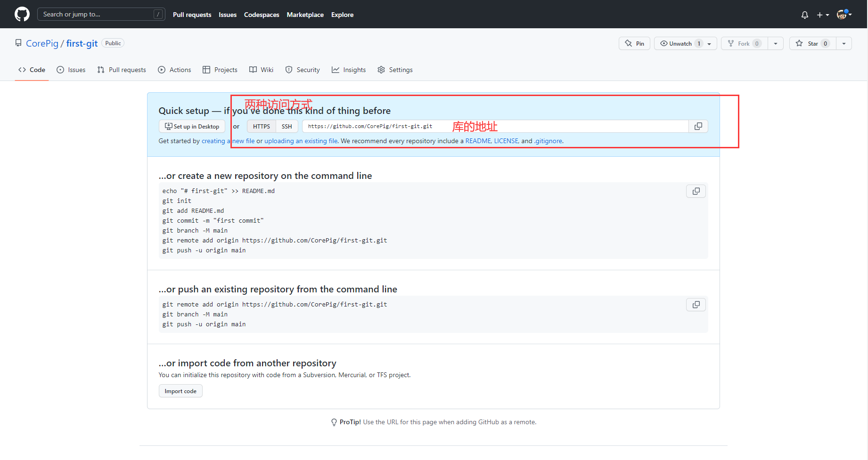Open the README link
The height and width of the screenshot is (460, 868).
(478, 141)
